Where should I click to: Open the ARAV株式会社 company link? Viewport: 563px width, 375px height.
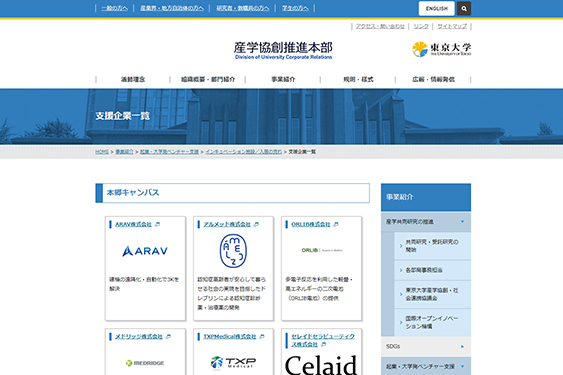[133, 224]
